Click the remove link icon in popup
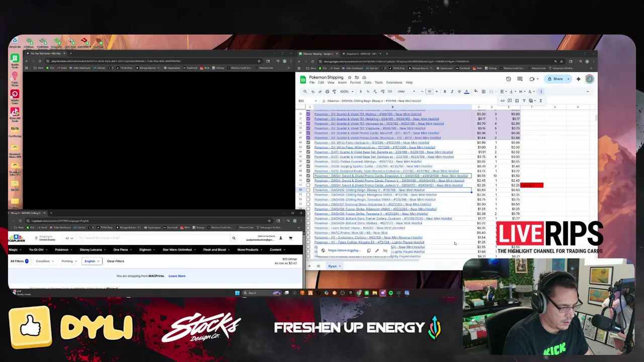 tap(385, 250)
